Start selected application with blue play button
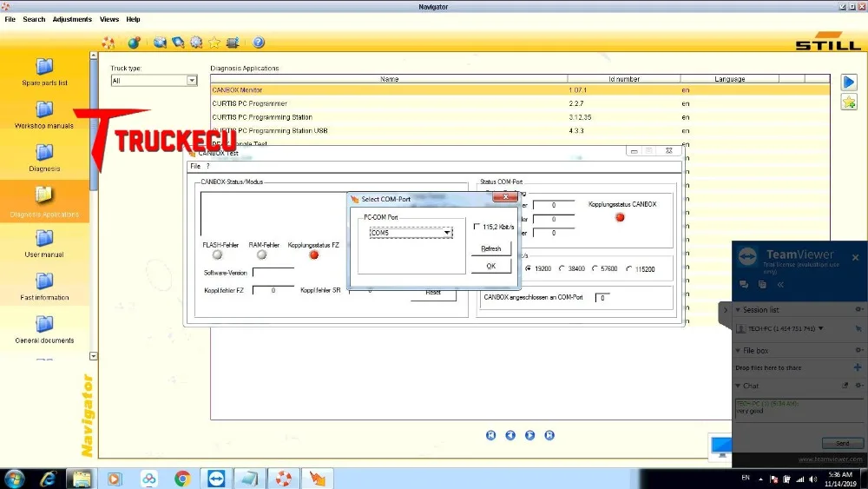 (849, 82)
